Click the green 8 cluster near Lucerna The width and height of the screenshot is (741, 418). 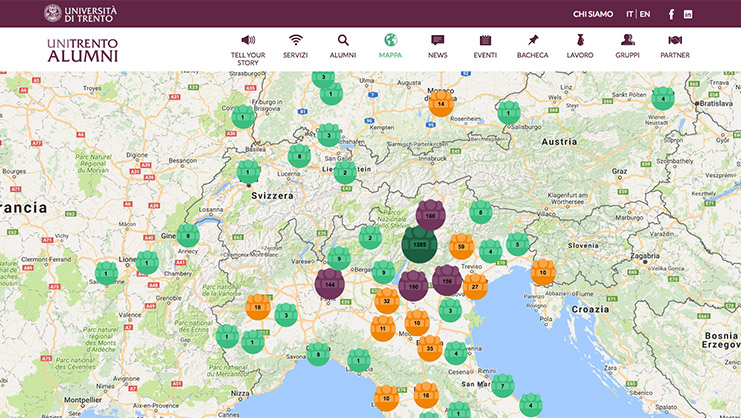click(x=299, y=156)
